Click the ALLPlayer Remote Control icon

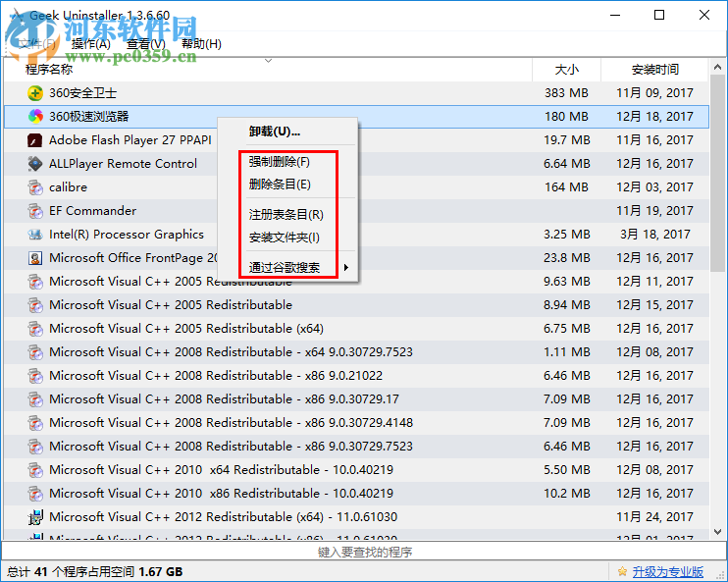coord(35,164)
